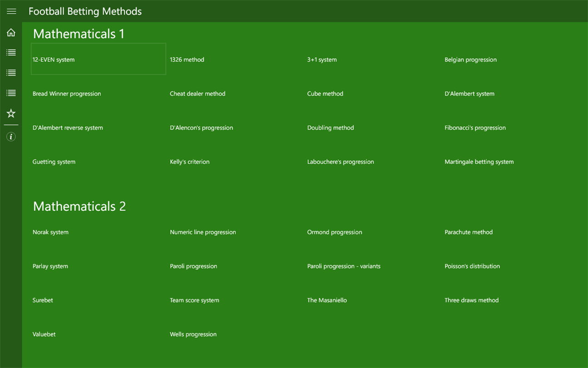This screenshot has width=588, height=368.
Task: Click the Mathematicals 2 section header
Action: pos(79,206)
